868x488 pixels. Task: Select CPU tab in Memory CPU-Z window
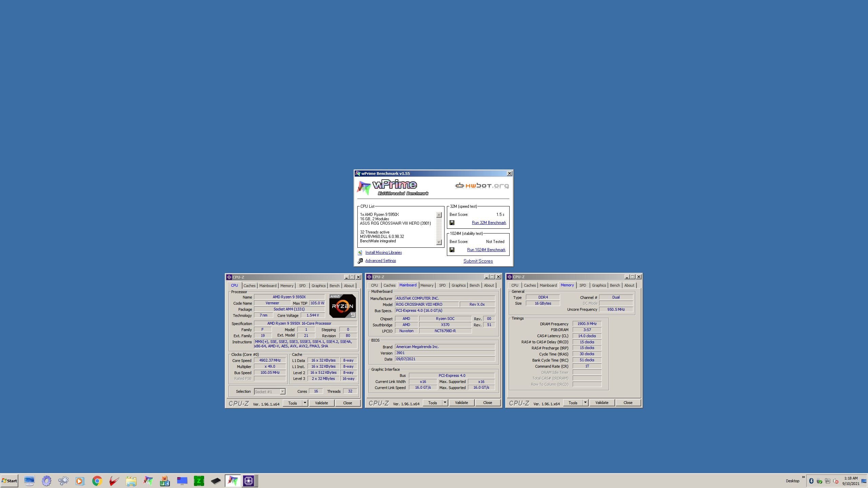tap(515, 285)
